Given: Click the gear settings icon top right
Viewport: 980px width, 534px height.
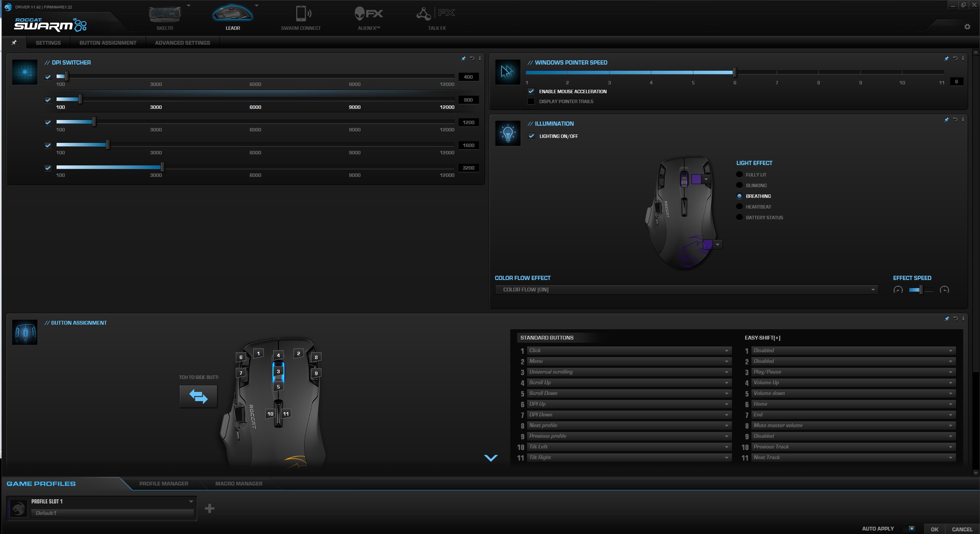Looking at the screenshot, I should point(967,27).
